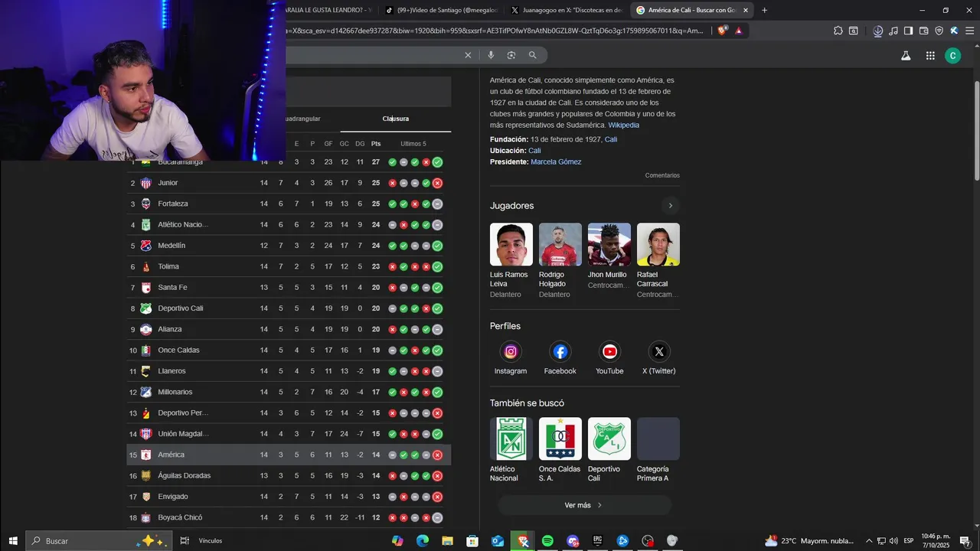This screenshot has width=980, height=551.
Task: Open the Brave Shields icon in address bar
Action: 721,31
